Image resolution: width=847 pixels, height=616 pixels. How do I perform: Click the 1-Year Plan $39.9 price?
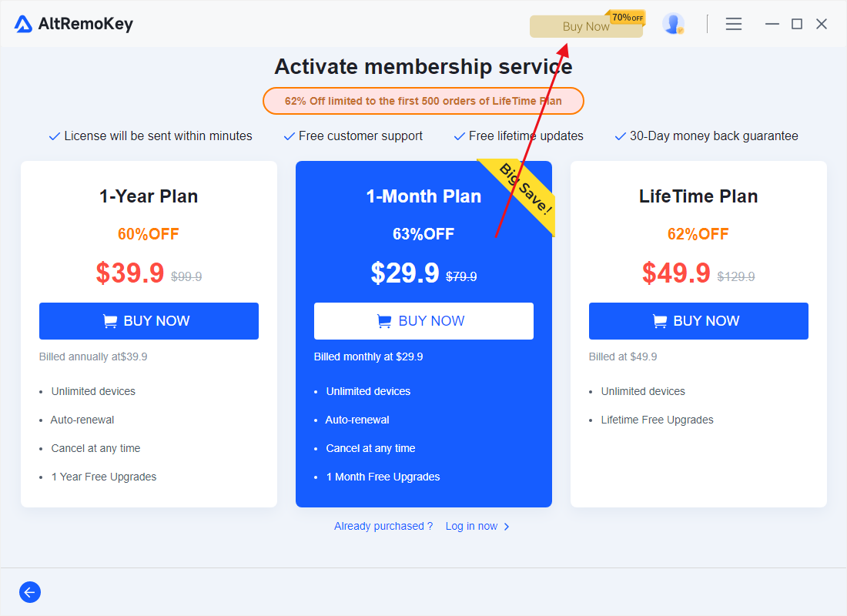coord(130,273)
